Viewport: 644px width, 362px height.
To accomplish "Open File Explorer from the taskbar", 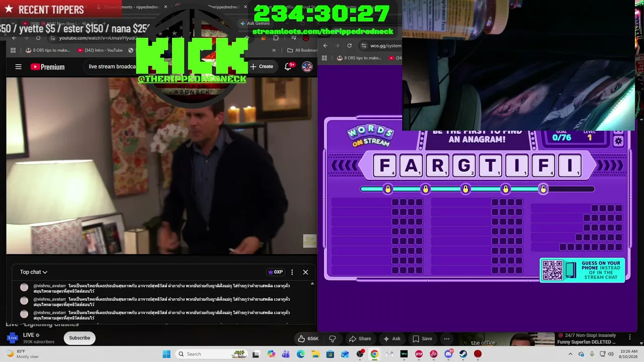I will [315, 354].
